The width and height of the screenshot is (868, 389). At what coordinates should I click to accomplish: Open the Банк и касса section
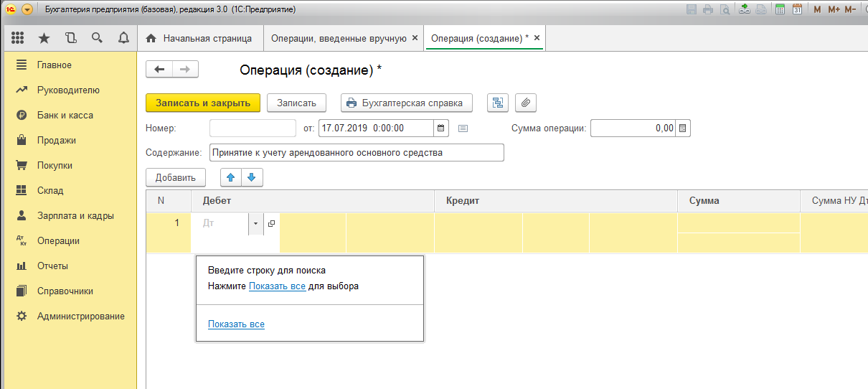coord(65,115)
